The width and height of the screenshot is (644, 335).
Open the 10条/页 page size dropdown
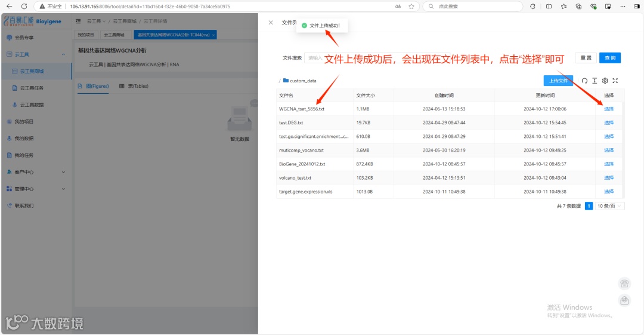(x=609, y=206)
